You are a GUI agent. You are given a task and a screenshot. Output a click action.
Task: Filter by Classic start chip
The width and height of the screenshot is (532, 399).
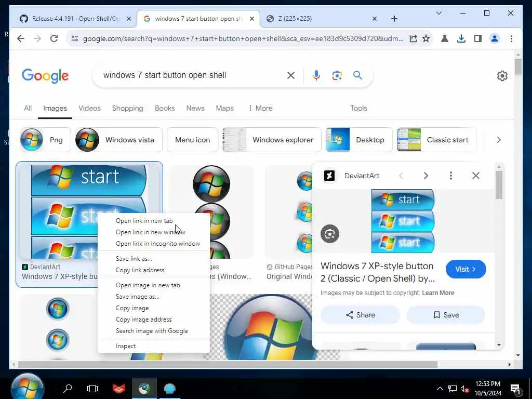[x=436, y=140]
